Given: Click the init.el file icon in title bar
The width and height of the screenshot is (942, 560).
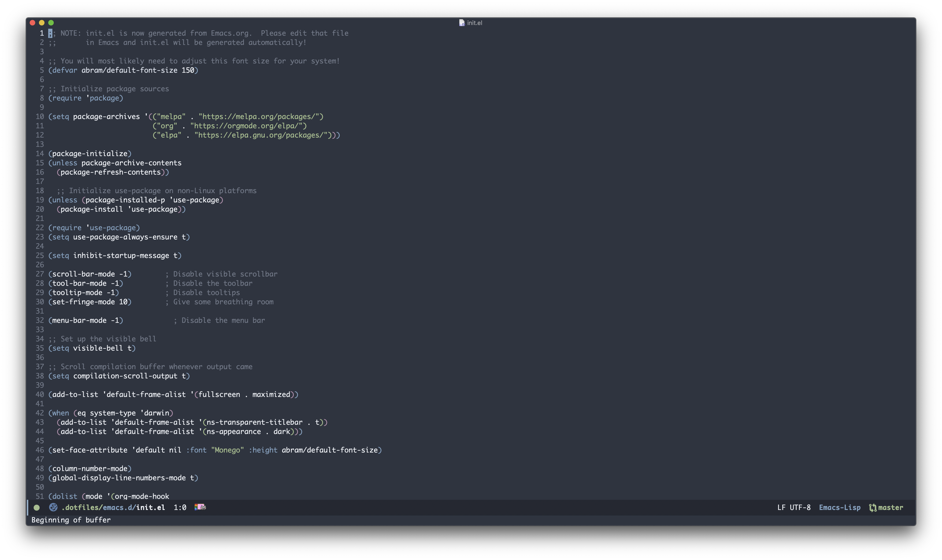Looking at the screenshot, I should [x=461, y=23].
